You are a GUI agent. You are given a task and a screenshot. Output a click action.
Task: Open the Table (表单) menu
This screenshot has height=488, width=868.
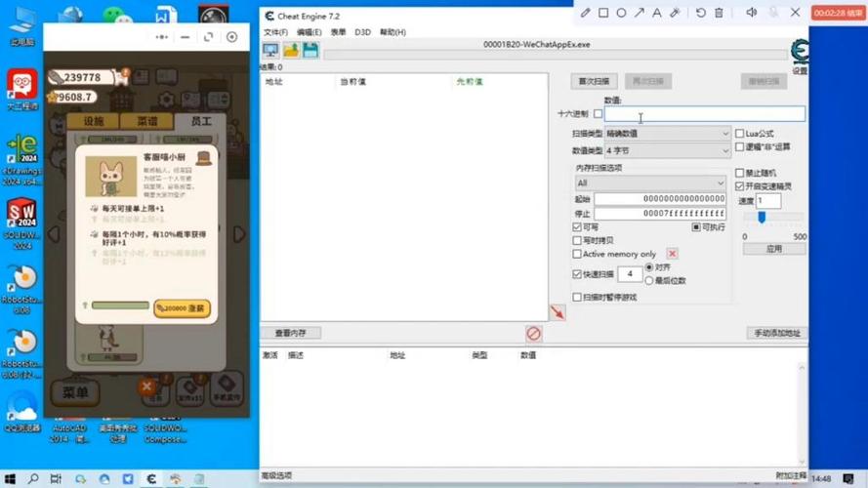(338, 32)
